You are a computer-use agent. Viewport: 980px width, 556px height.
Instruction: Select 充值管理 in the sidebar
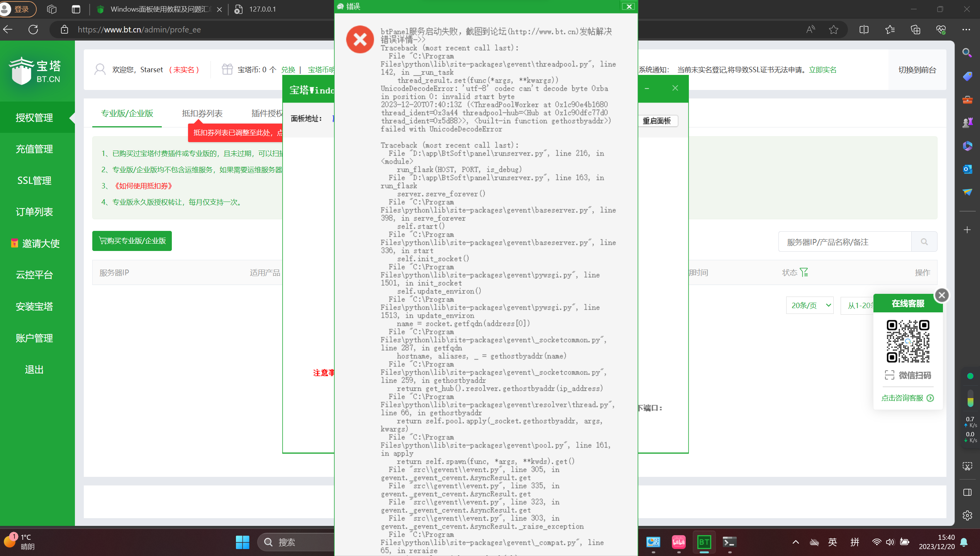click(x=34, y=149)
